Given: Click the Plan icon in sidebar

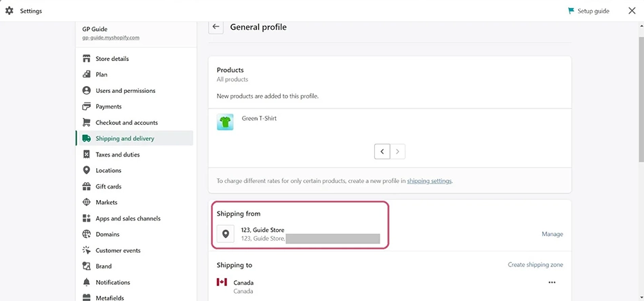Looking at the screenshot, I should point(86,75).
